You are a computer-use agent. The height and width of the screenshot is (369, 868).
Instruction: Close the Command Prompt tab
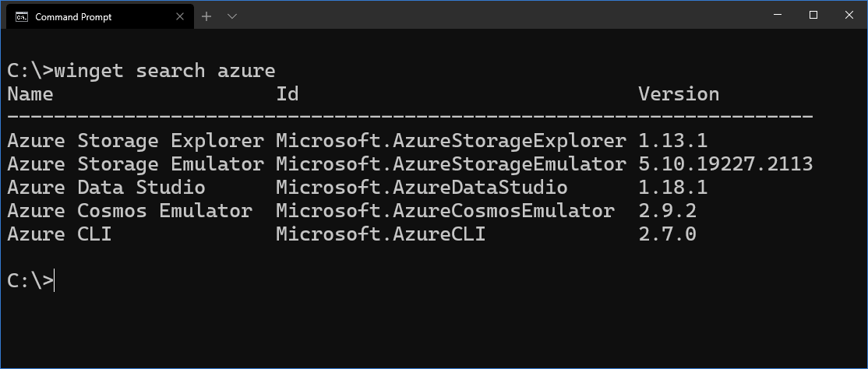[180, 16]
